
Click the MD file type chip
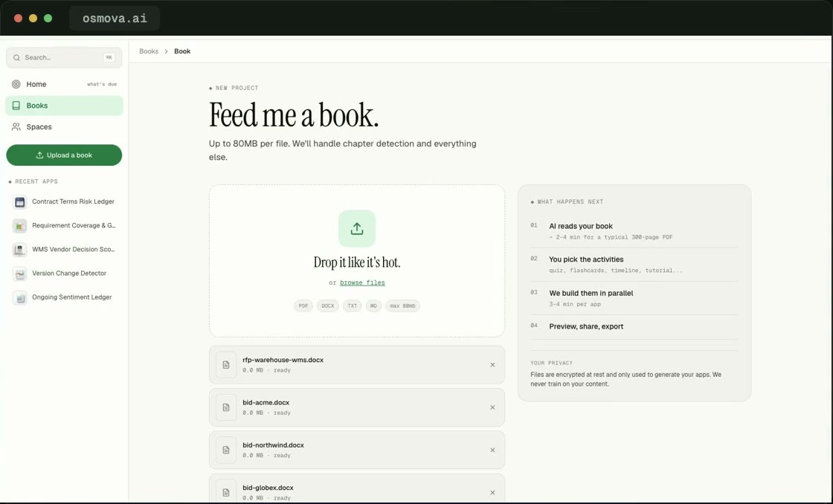click(x=373, y=306)
